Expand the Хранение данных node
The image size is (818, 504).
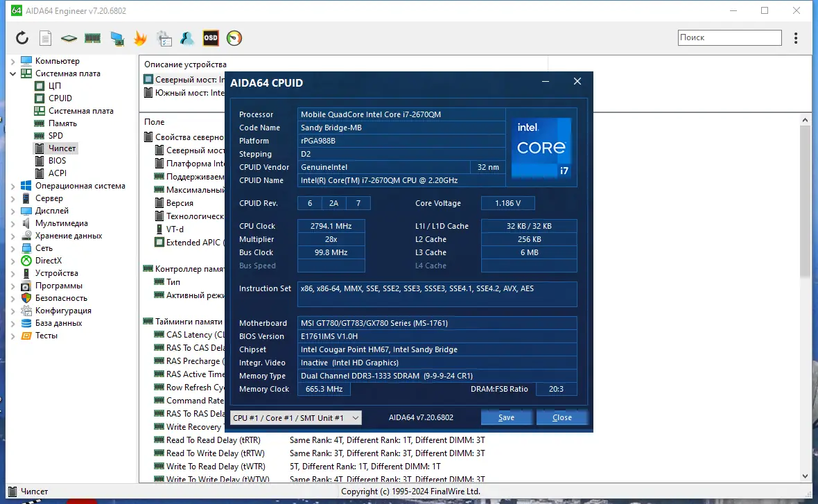[x=13, y=236]
